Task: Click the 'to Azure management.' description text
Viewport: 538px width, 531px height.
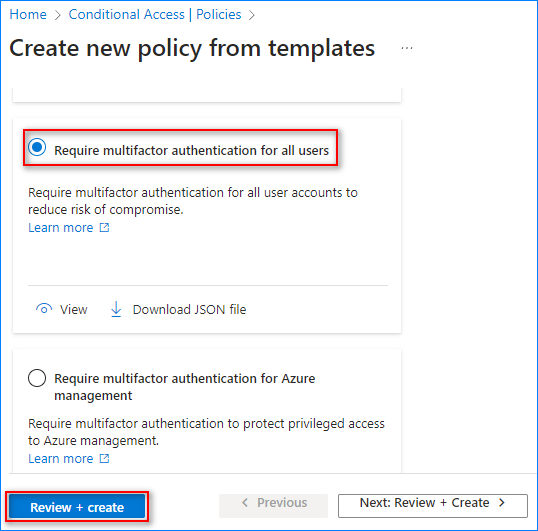Action: click(93, 440)
